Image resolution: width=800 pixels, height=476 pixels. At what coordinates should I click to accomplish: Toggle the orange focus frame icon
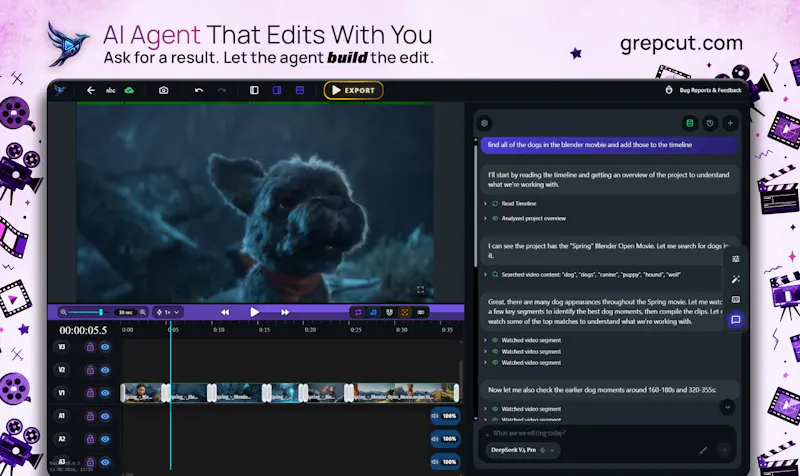[x=405, y=312]
